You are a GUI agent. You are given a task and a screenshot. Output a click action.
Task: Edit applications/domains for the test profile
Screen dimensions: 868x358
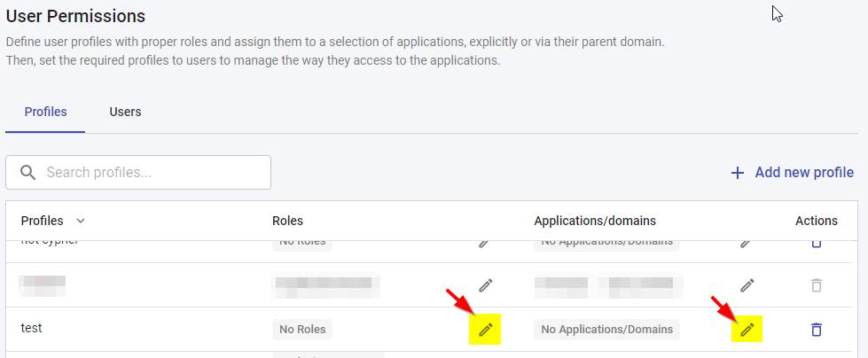coord(747,330)
